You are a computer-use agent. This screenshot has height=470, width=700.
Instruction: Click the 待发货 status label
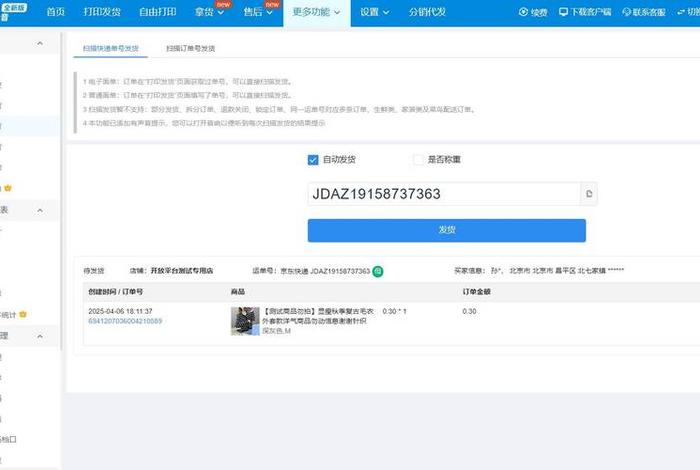pyautogui.click(x=94, y=270)
